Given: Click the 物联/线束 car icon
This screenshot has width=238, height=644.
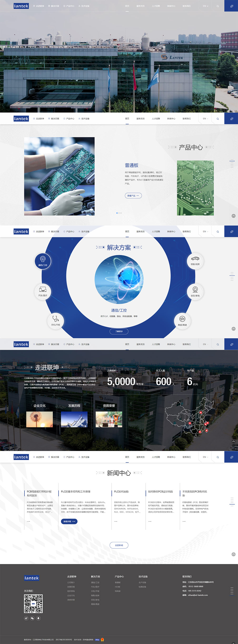Looking at the screenshot, I should point(195,261).
